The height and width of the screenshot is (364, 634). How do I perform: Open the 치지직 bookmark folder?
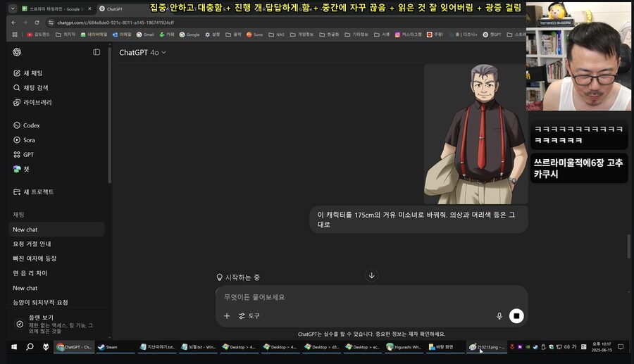(x=66, y=34)
